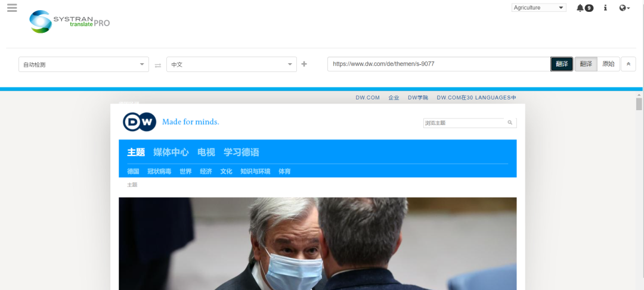This screenshot has height=290, width=644.
Task: Swap source and target languages
Action: pyautogui.click(x=157, y=65)
